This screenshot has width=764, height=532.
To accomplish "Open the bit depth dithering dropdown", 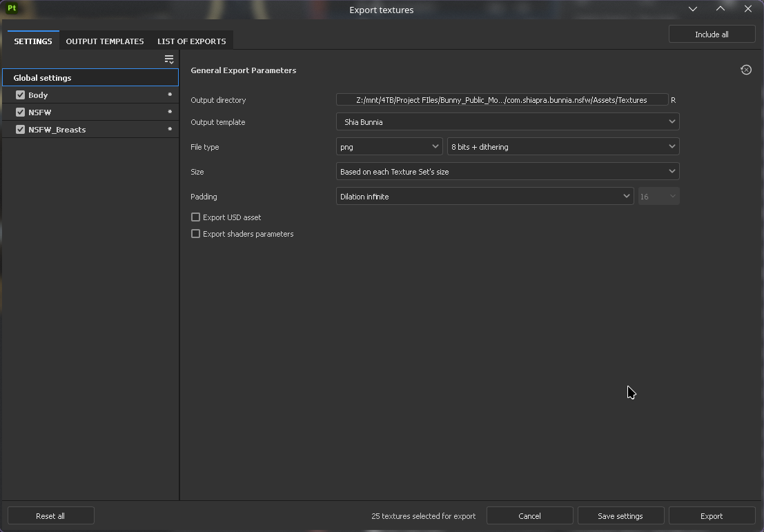I will 562,147.
